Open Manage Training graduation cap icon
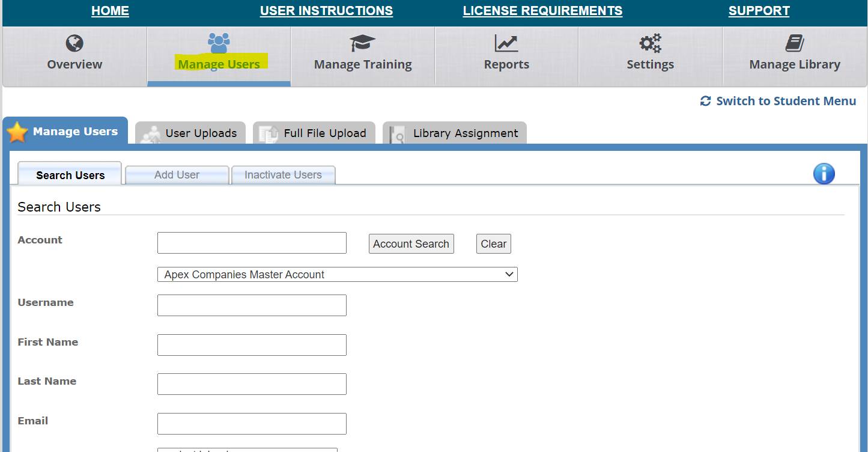Viewport: 868px width, 452px height. tap(362, 43)
